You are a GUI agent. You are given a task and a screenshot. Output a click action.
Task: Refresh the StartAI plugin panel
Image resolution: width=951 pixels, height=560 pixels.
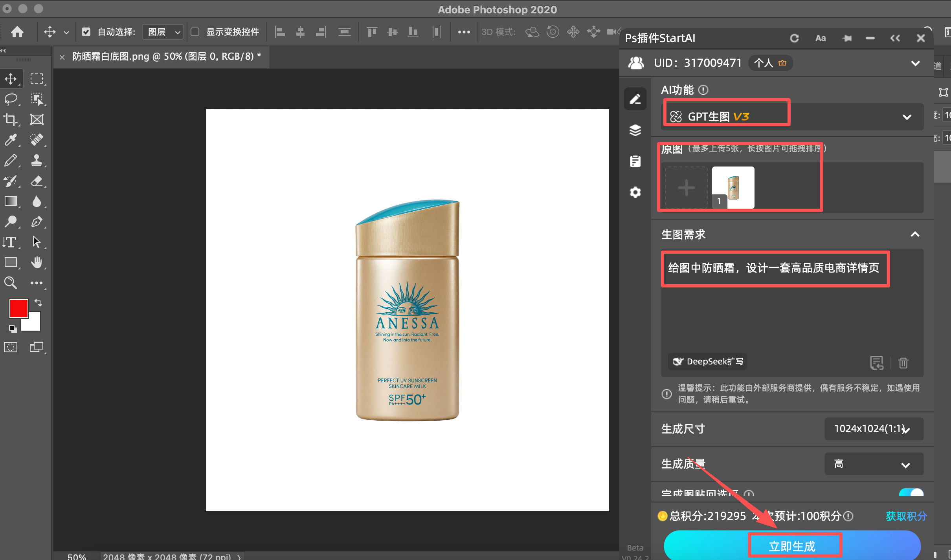coord(794,38)
